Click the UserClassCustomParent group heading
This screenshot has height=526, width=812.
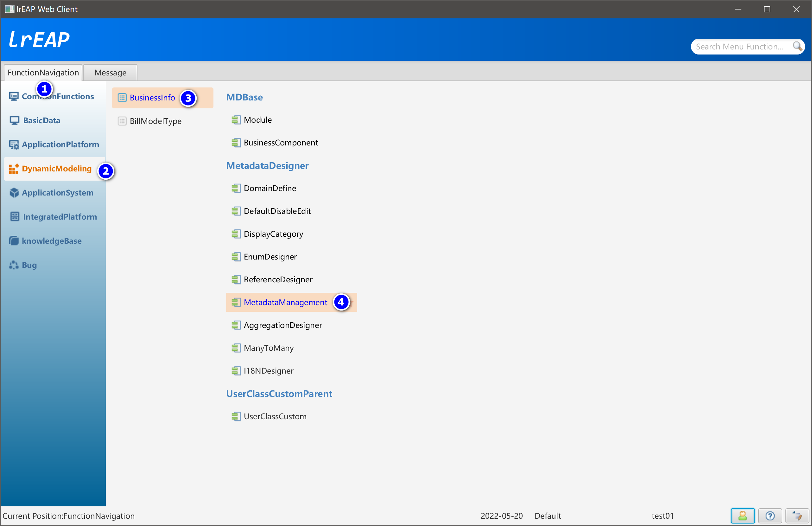279,394
